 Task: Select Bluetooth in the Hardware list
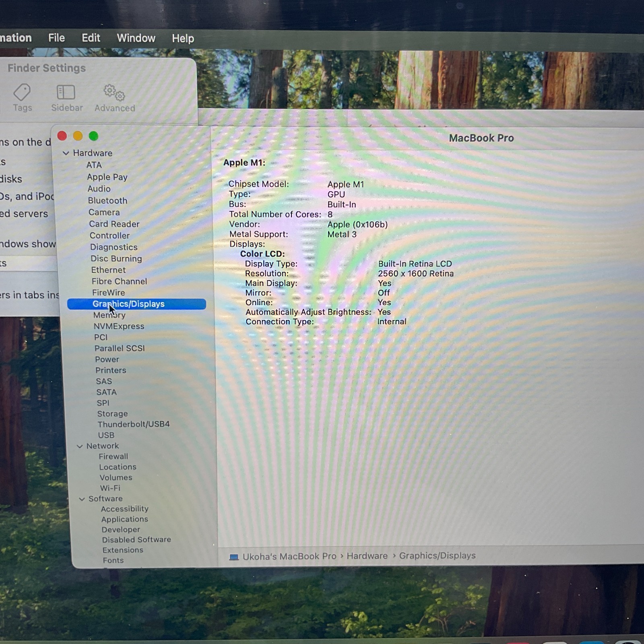pos(107,200)
